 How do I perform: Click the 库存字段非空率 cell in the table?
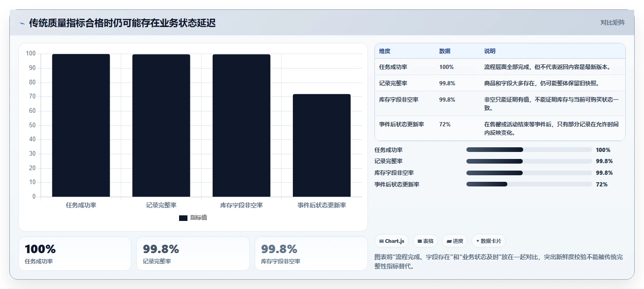[399, 100]
